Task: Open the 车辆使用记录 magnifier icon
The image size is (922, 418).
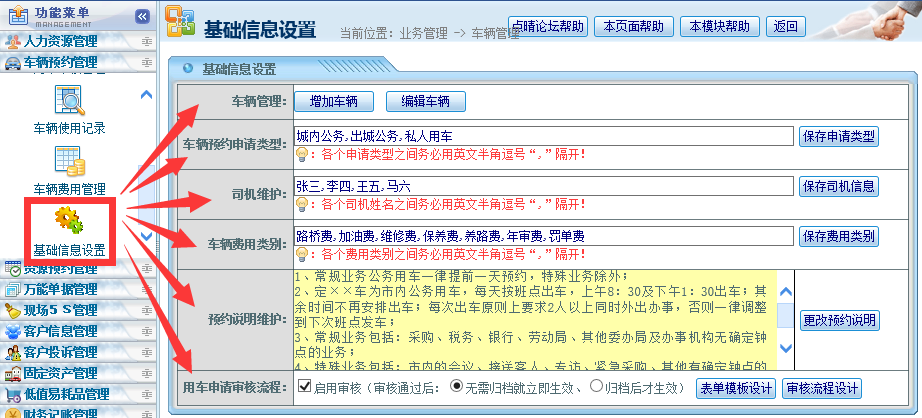Action: pyautogui.click(x=69, y=100)
